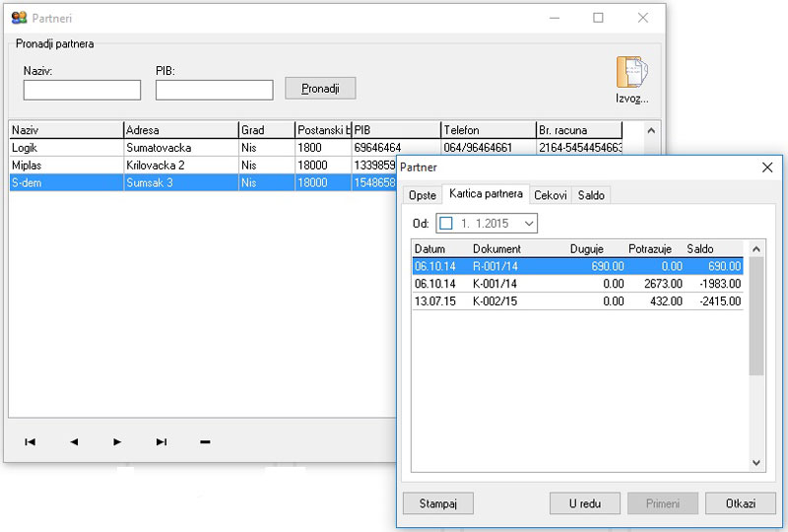Click the Izvoz export icon
Screen dimensions: 788x532
(632, 80)
